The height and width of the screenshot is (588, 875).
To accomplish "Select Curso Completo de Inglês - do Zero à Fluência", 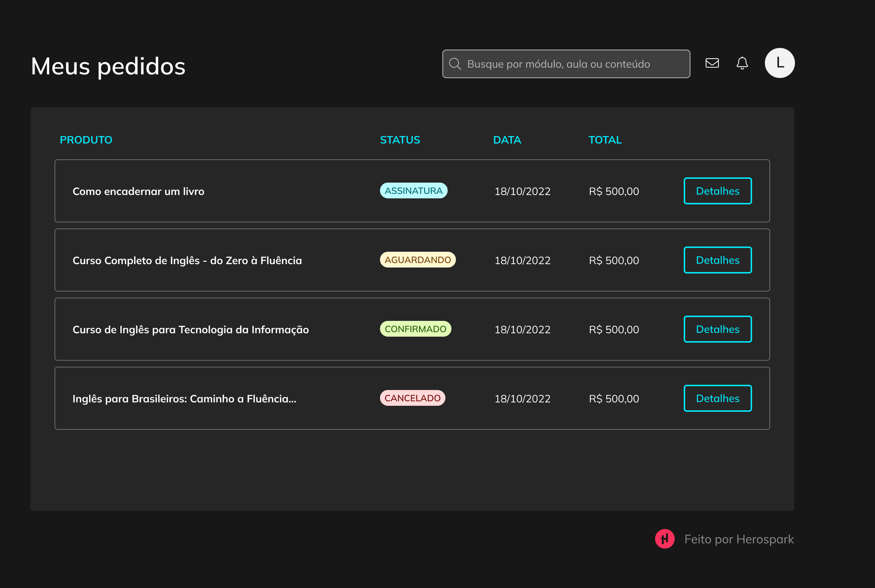I will [187, 260].
